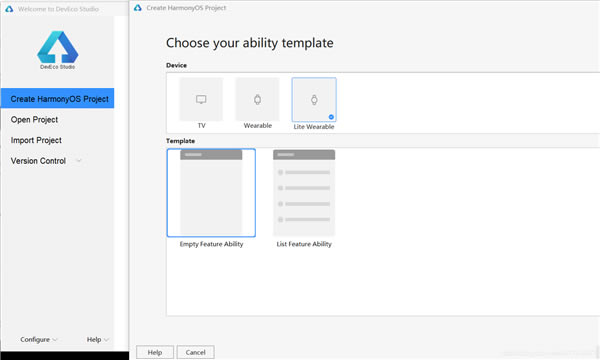Click the Version Control sidebar item

38,161
